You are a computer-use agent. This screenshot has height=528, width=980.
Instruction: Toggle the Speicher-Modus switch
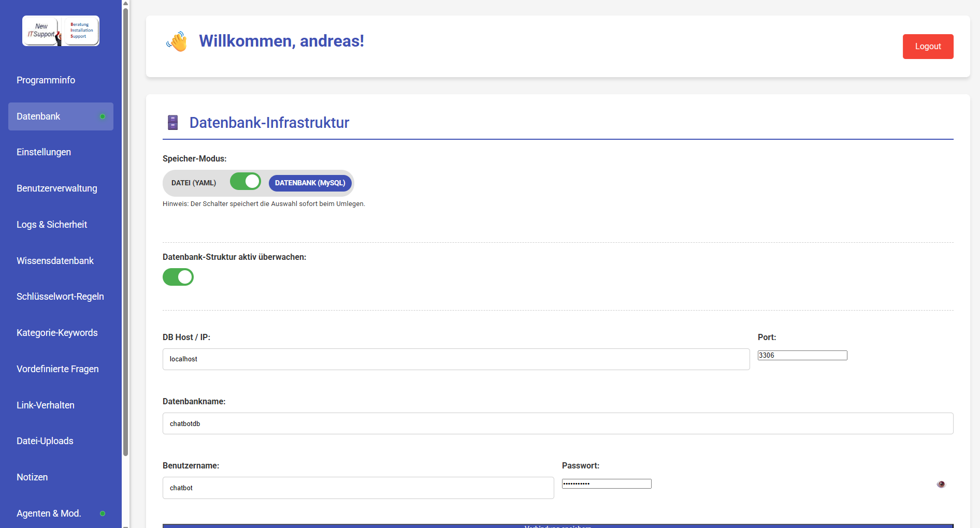pos(246,182)
